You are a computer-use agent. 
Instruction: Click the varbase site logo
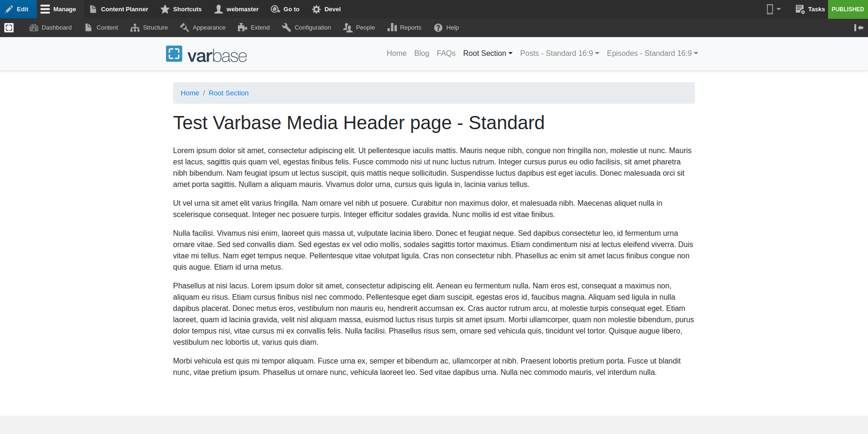[206, 54]
